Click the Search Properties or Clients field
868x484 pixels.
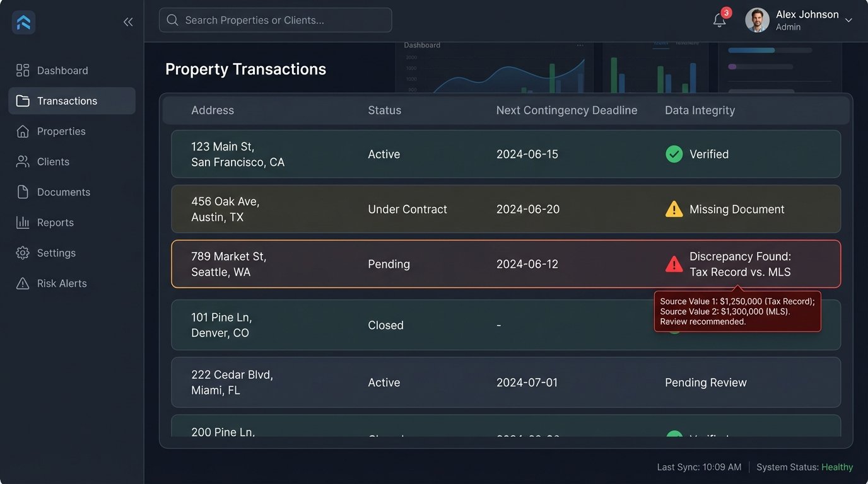[275, 20]
